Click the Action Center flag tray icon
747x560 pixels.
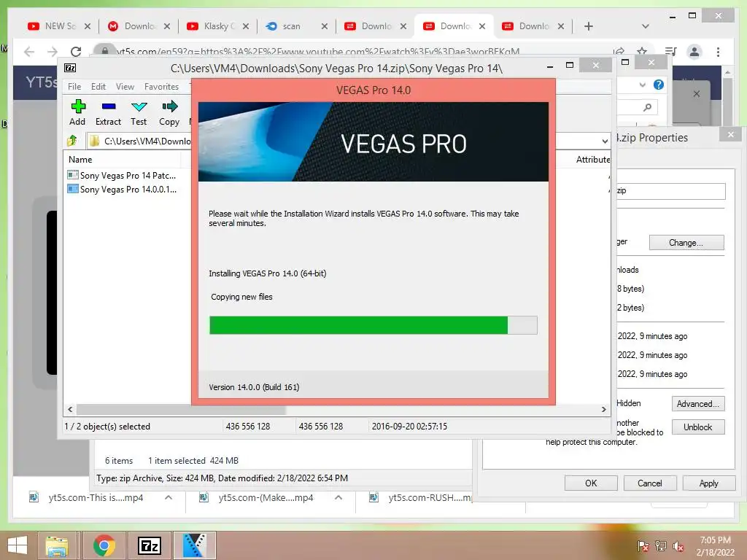tap(643, 546)
